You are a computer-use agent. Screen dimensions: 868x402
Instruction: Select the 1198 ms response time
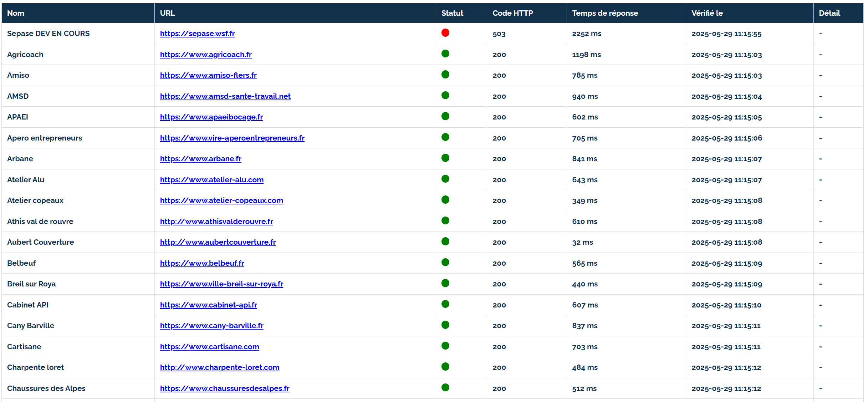[586, 55]
